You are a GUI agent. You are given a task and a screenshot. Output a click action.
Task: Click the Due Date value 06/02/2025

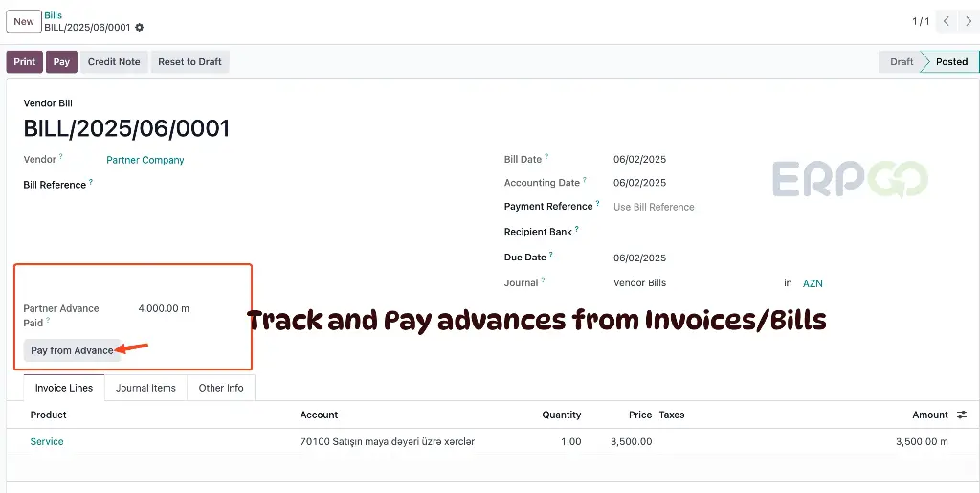point(639,258)
